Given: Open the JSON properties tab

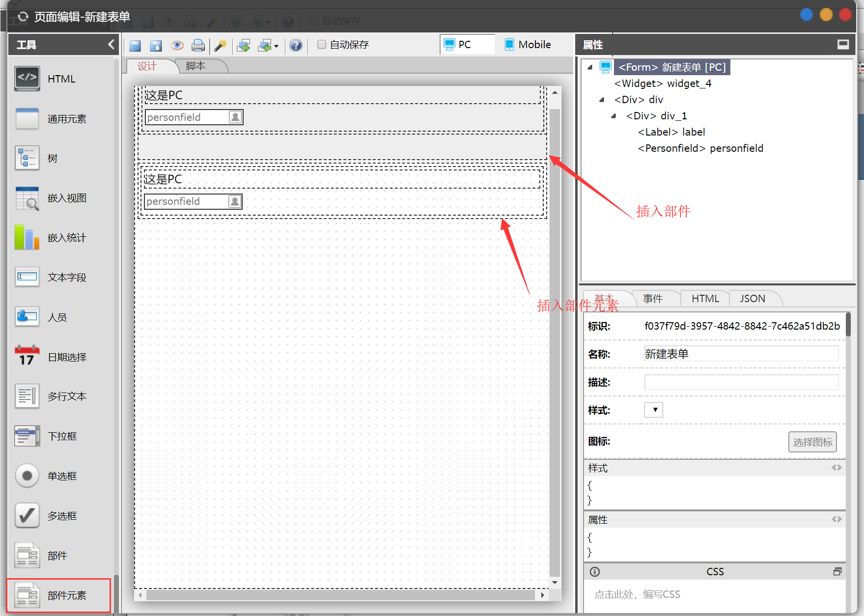Looking at the screenshot, I should tap(753, 298).
